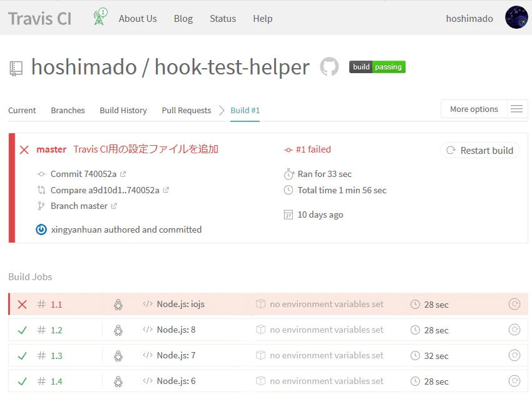Click the xingyanhuan author avatar icon

pyautogui.click(x=41, y=230)
